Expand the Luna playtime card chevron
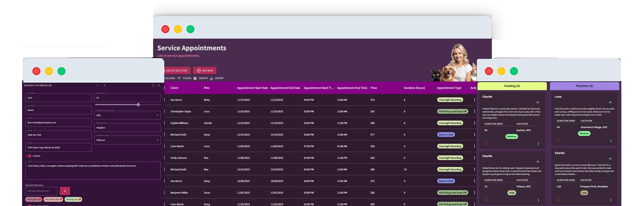This screenshot has width=644, height=206. (610, 103)
